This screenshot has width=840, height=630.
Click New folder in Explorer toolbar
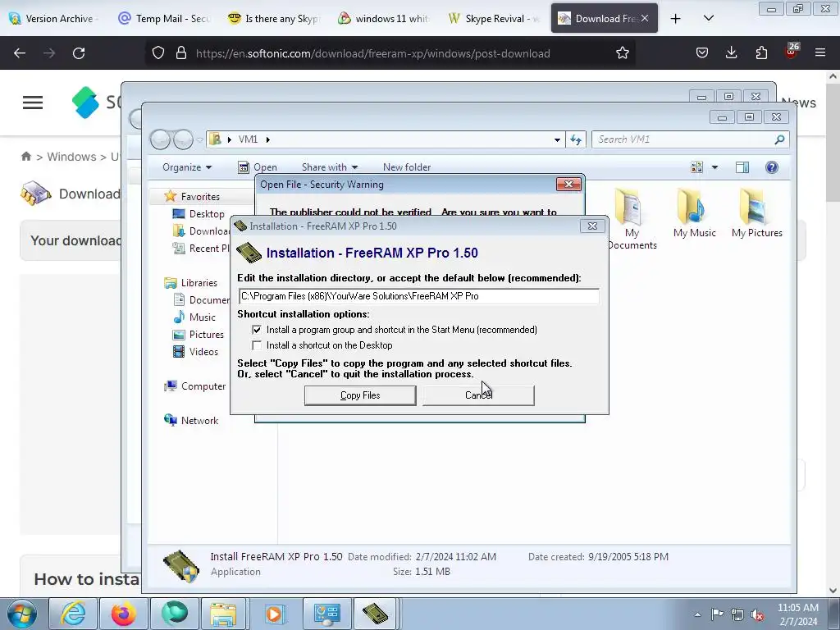click(x=407, y=167)
